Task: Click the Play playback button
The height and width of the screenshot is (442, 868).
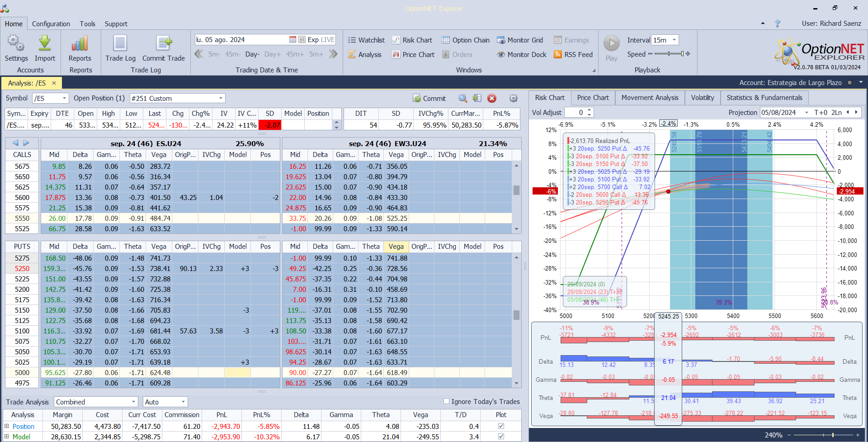Action: [612, 43]
